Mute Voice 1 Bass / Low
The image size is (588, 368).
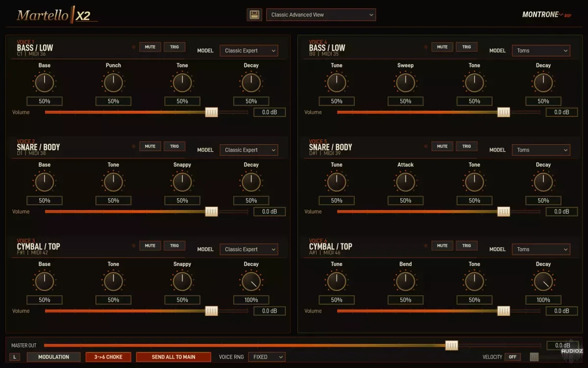(150, 47)
